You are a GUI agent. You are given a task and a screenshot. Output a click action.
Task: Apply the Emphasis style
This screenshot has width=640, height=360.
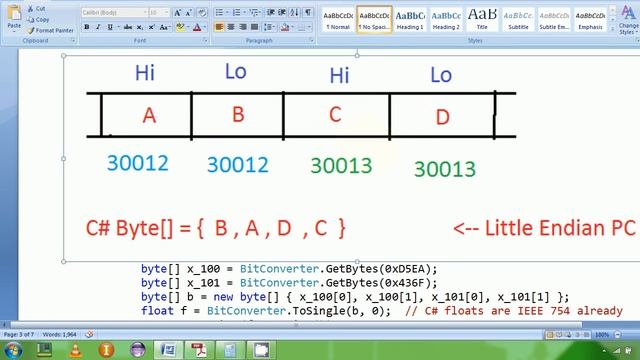(590, 19)
